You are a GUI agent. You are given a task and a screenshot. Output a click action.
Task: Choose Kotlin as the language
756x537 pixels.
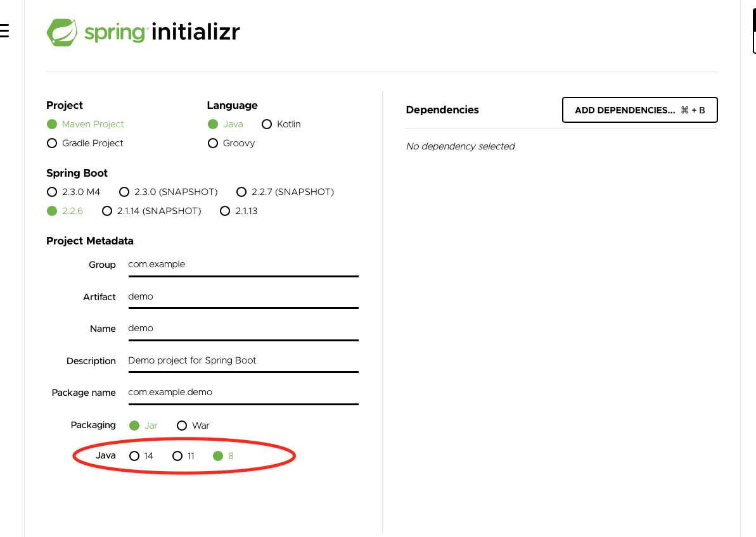pos(267,124)
